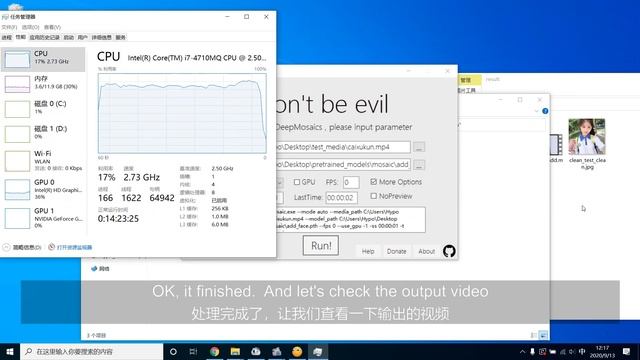Browse for model file with ... button
Screen dimensions: 640x360
(419, 165)
